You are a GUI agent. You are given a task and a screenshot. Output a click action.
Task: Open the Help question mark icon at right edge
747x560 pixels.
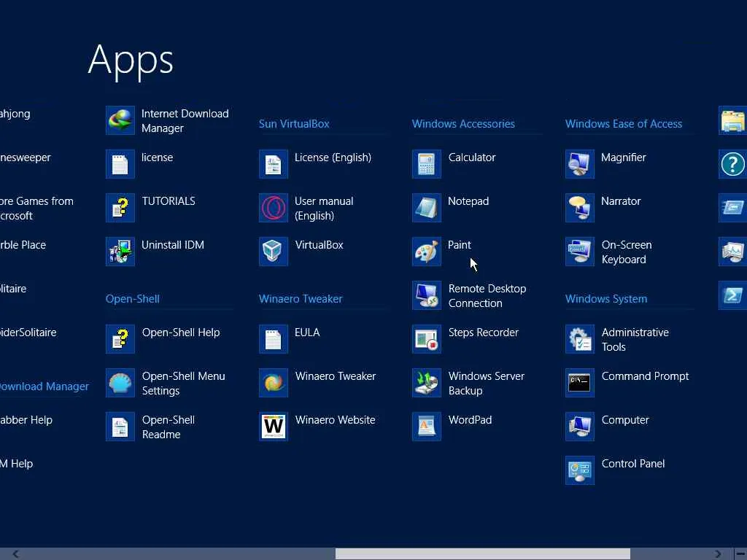click(732, 164)
